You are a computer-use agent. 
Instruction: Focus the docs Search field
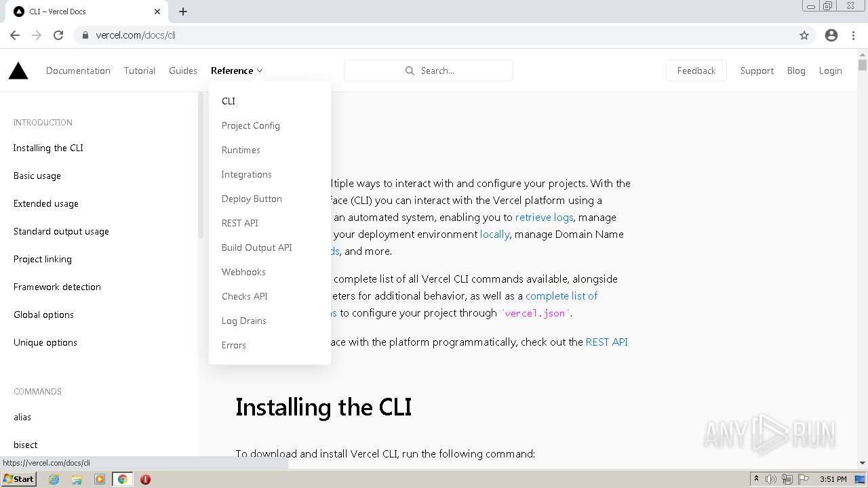[429, 70]
